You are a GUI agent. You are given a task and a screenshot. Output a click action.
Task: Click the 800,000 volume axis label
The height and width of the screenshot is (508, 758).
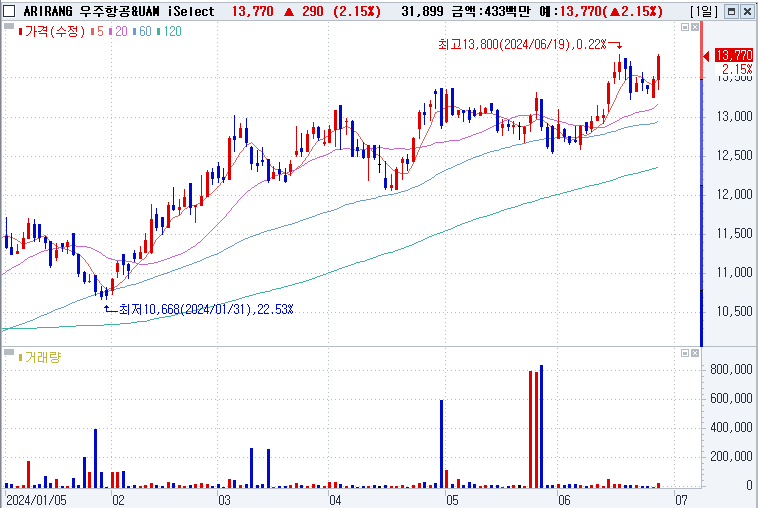pyautogui.click(x=731, y=370)
